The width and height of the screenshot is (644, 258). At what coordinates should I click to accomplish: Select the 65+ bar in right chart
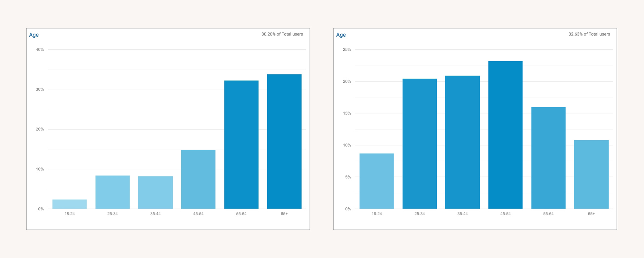(591, 174)
